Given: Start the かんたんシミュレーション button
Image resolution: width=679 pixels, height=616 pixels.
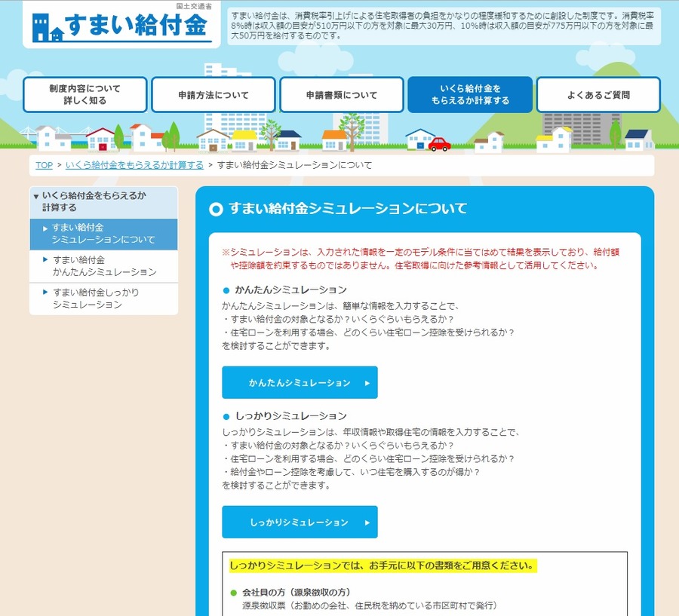Looking at the screenshot, I should click(300, 382).
